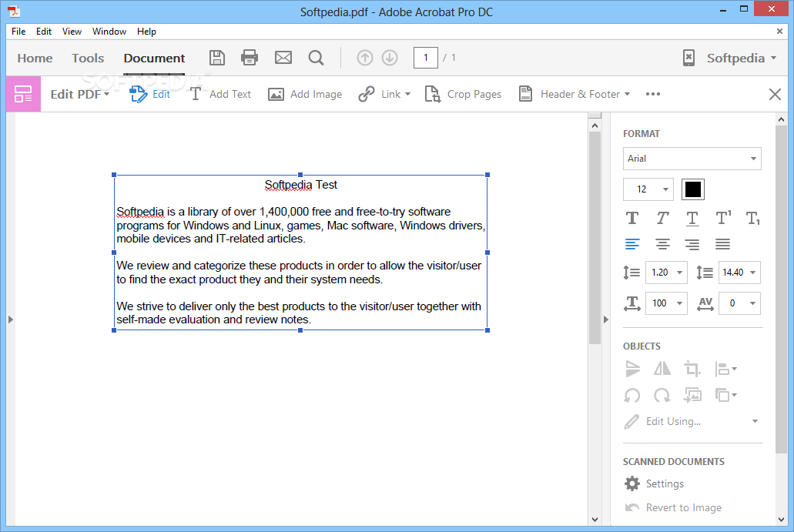Click Flip Vertical object icon
Image resolution: width=794 pixels, height=532 pixels.
coord(632,369)
